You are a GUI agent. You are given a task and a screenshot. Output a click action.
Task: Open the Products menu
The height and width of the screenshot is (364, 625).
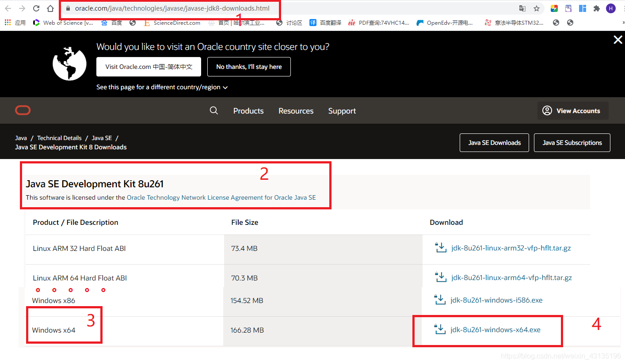pyautogui.click(x=248, y=111)
